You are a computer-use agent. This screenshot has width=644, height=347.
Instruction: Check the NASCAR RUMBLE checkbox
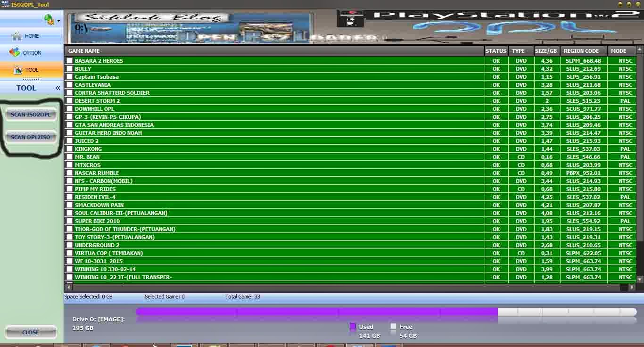pos(70,173)
